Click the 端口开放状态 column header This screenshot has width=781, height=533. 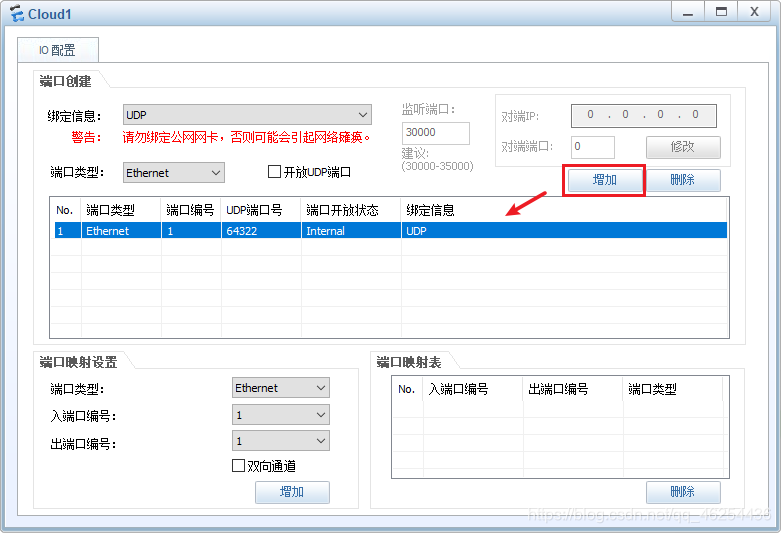tap(351, 210)
